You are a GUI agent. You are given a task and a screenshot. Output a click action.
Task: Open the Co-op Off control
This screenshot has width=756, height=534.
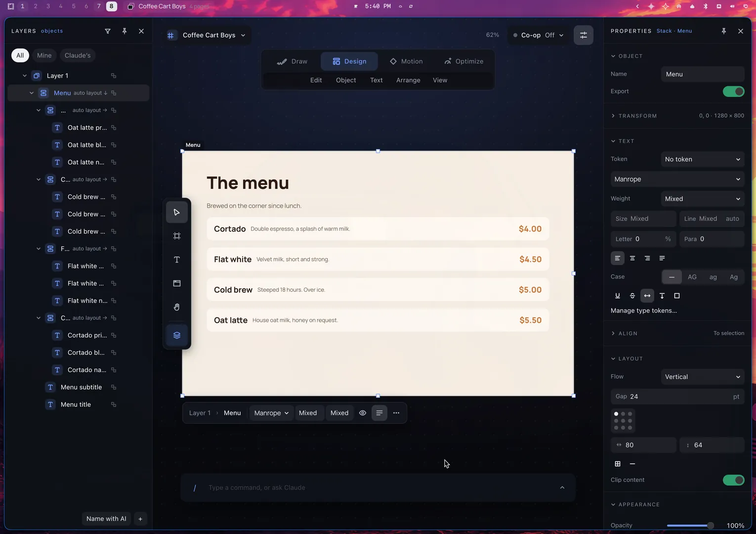point(539,35)
